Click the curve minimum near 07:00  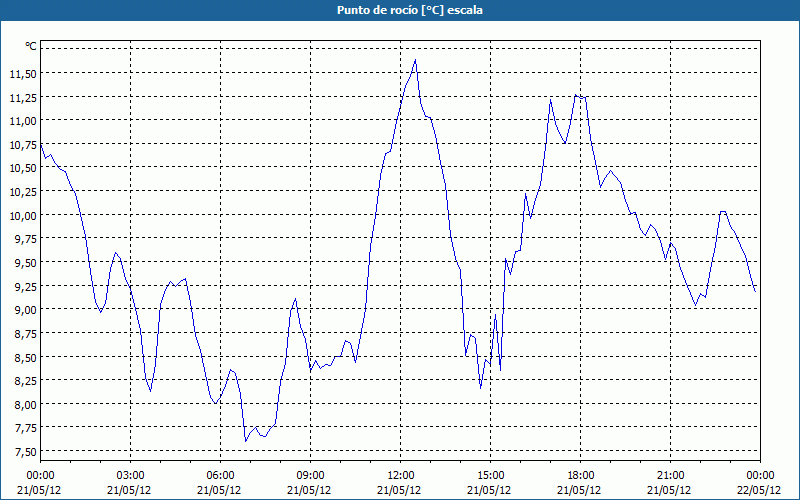click(245, 441)
